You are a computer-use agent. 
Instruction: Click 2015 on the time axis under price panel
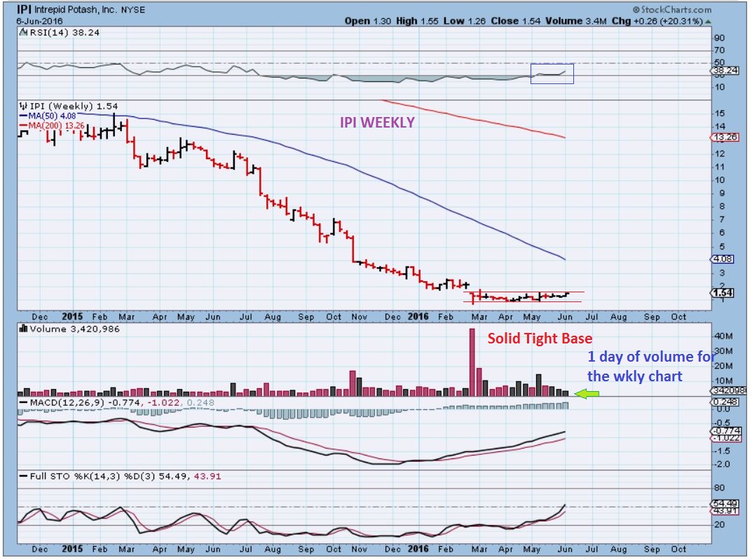(72, 316)
